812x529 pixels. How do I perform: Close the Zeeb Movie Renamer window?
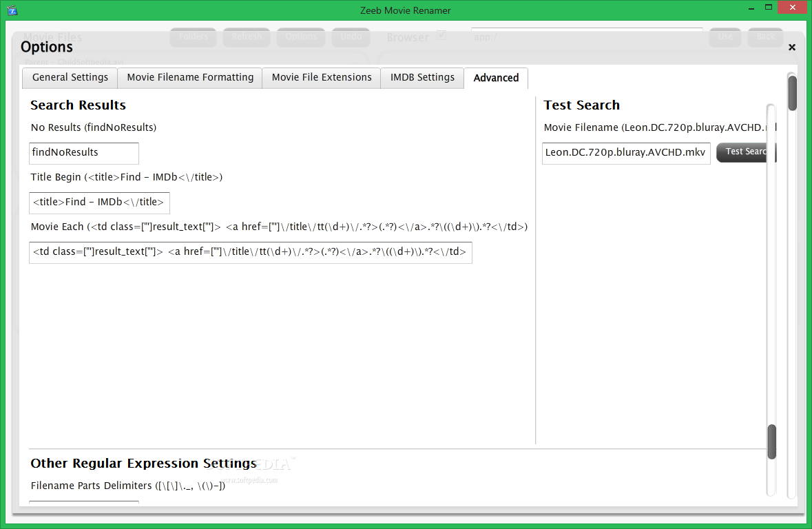pos(792,8)
